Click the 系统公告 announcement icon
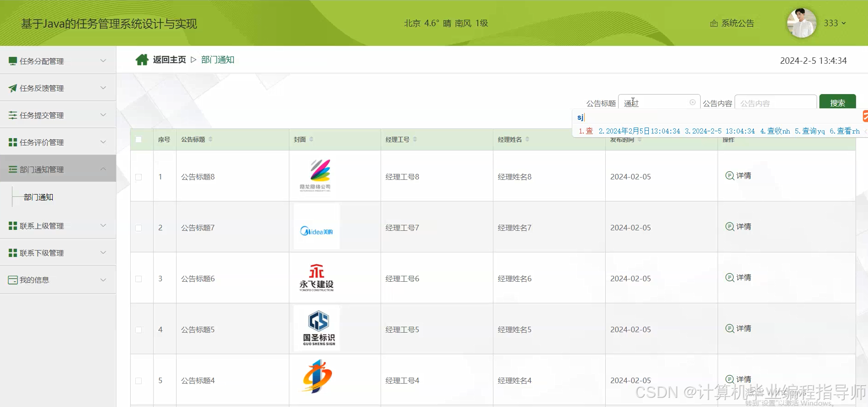The height and width of the screenshot is (407, 868). (x=714, y=23)
